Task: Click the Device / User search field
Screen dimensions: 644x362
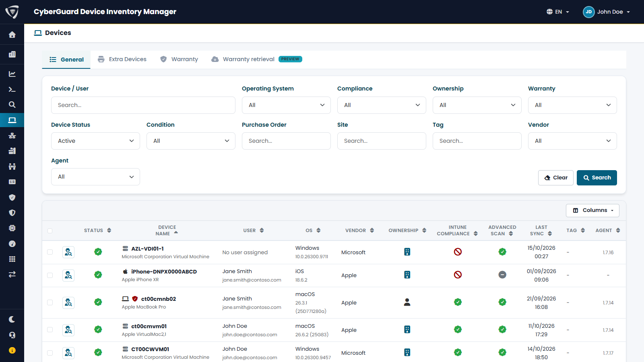Action: [x=143, y=105]
